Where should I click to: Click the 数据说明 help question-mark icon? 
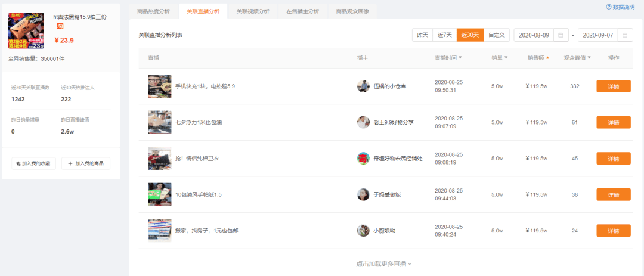[609, 7]
